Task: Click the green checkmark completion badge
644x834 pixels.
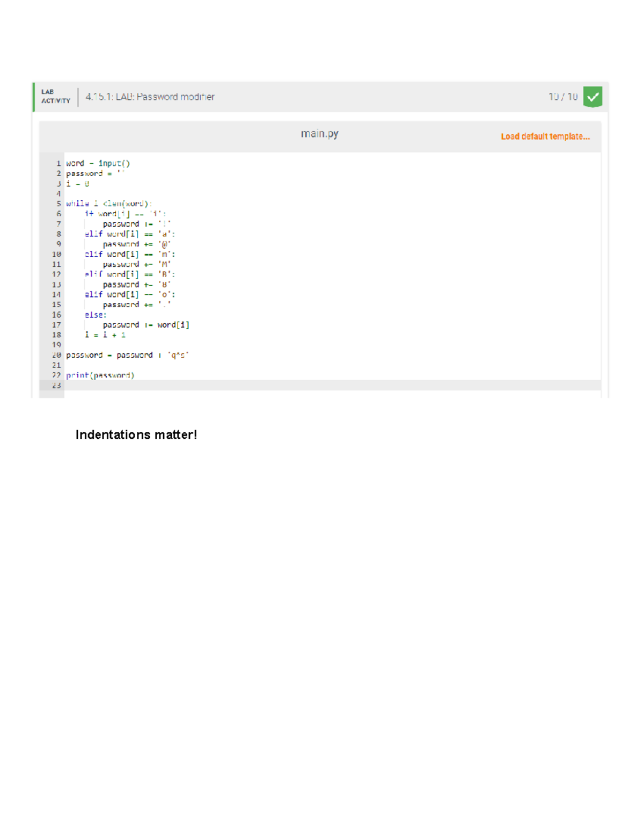Action: (x=593, y=97)
